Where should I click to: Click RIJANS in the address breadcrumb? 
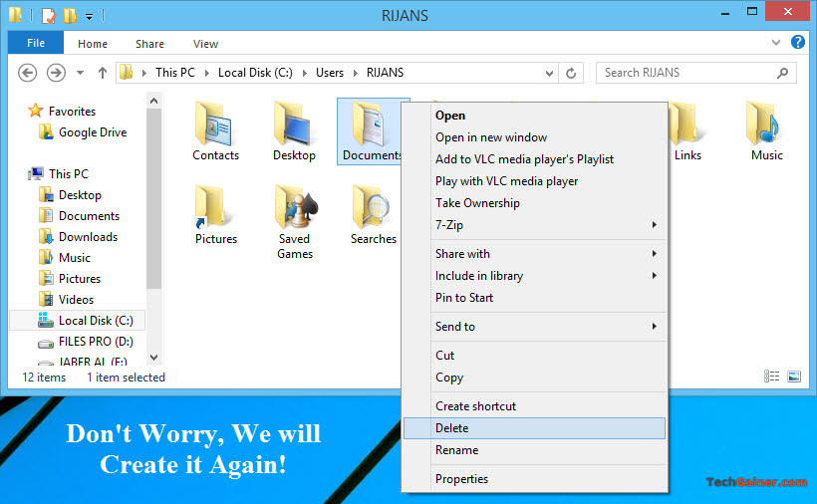(385, 73)
